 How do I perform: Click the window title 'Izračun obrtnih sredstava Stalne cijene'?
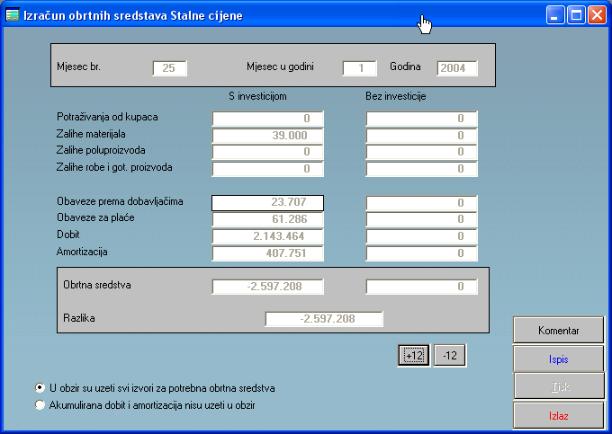click(133, 16)
